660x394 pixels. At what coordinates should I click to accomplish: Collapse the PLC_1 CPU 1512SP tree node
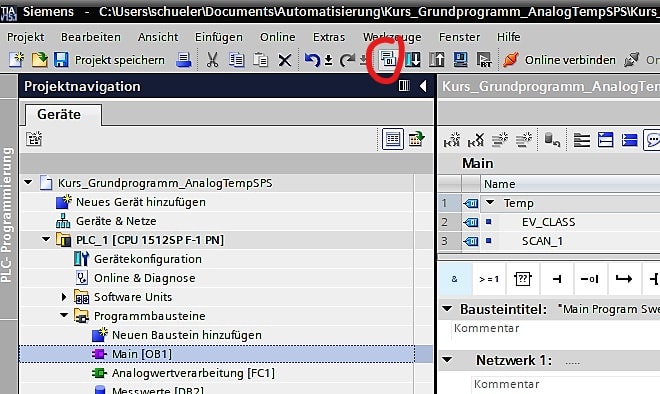coord(45,240)
